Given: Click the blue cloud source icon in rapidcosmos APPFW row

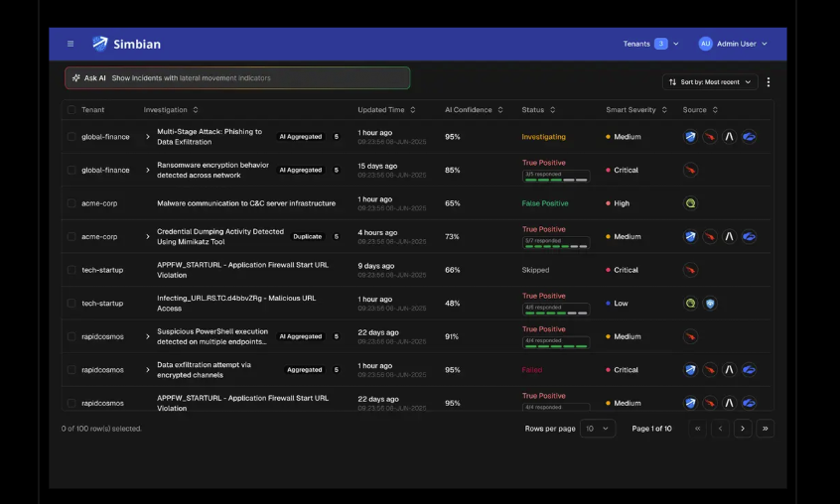Looking at the screenshot, I should tap(749, 403).
